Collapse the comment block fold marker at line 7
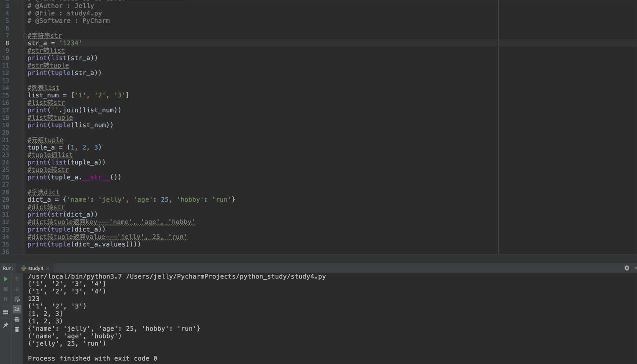637x364 pixels. click(25, 36)
